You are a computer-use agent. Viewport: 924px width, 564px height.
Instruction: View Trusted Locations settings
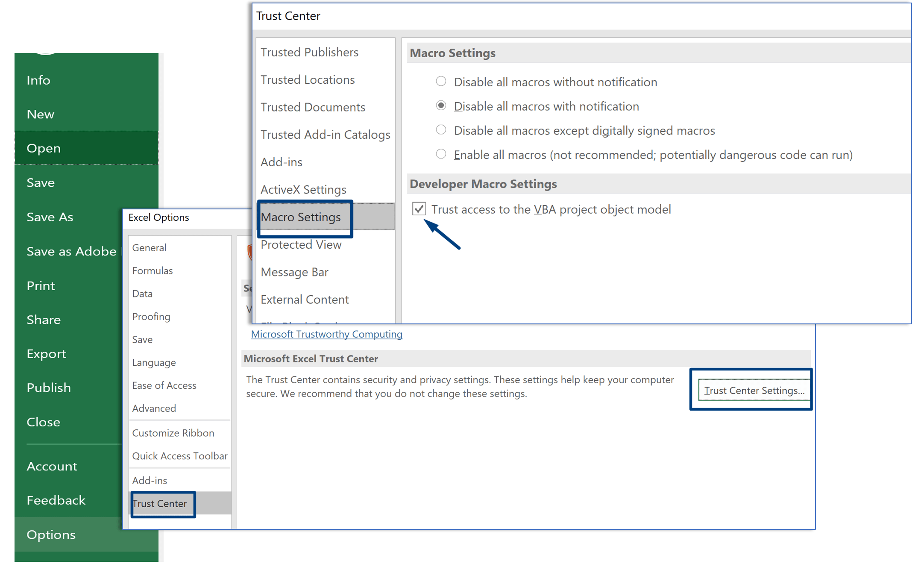pos(308,79)
